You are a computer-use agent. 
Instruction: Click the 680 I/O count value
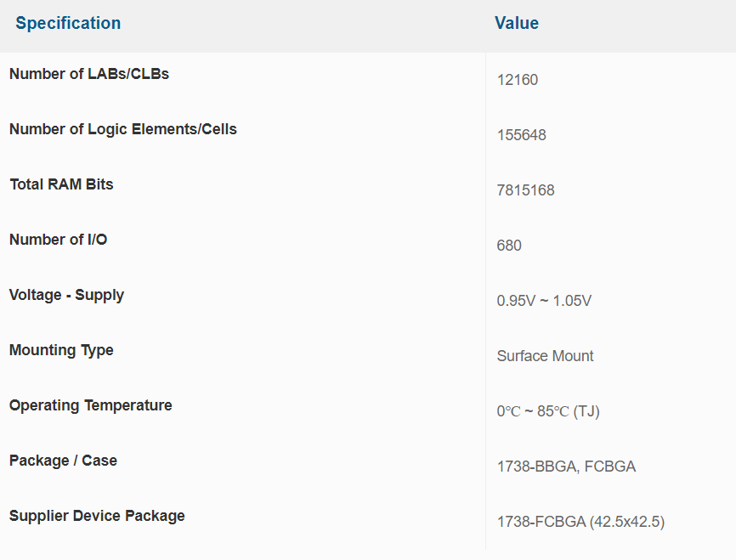point(509,246)
